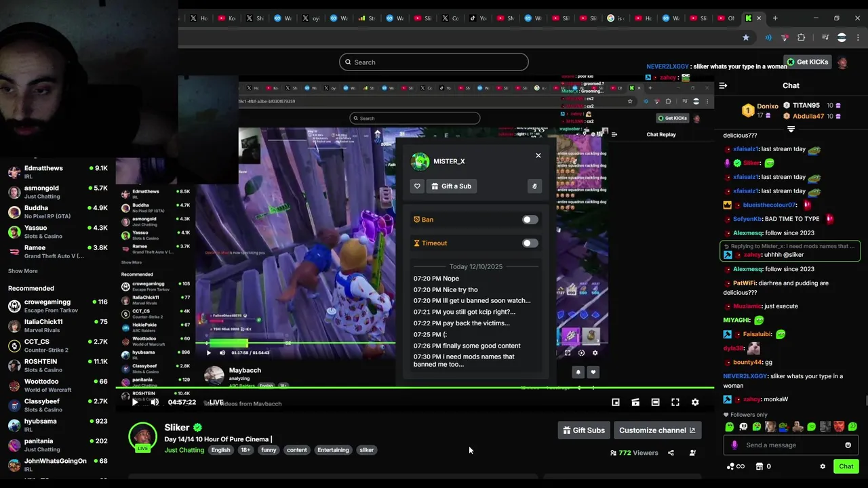Click the heart icon in the MISTER_X user card
Viewport: 868px width, 488px height.
(x=417, y=186)
